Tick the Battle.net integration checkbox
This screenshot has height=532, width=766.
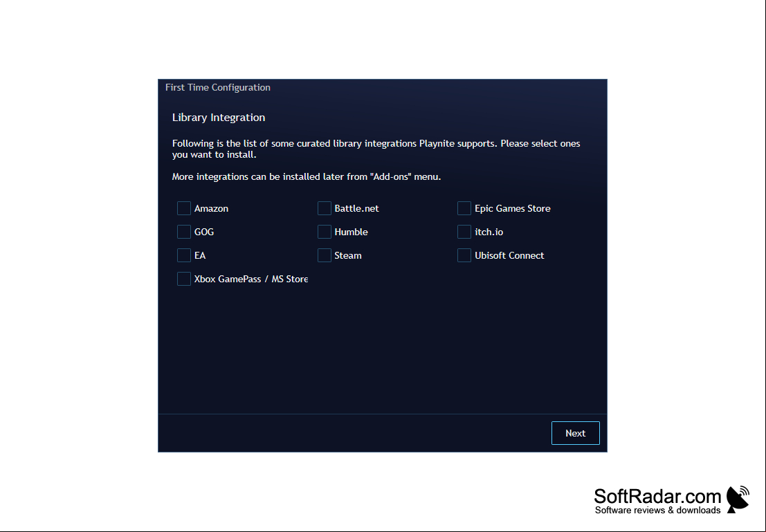click(324, 208)
